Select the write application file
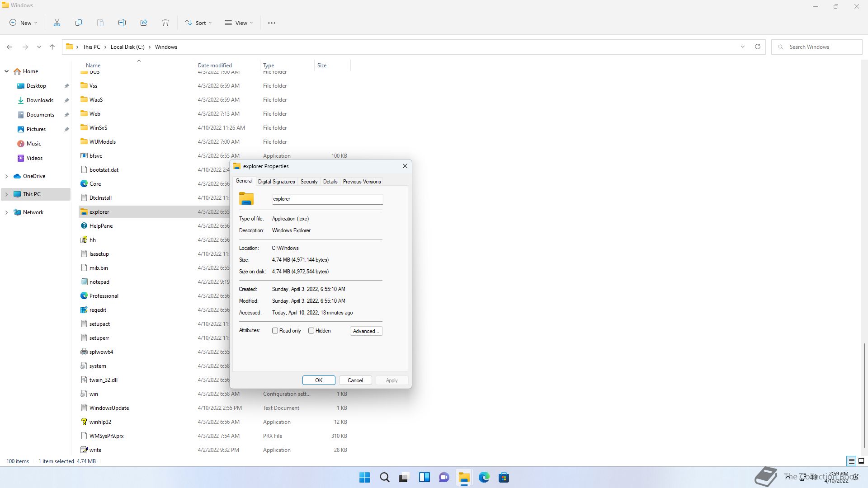Viewport: 868px width, 488px height. click(95, 450)
